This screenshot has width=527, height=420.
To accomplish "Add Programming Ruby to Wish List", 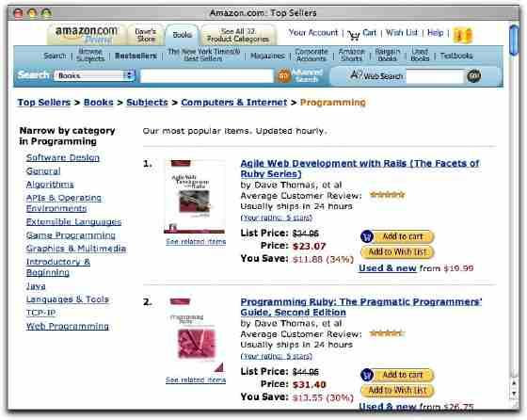I will pyautogui.click(x=397, y=390).
